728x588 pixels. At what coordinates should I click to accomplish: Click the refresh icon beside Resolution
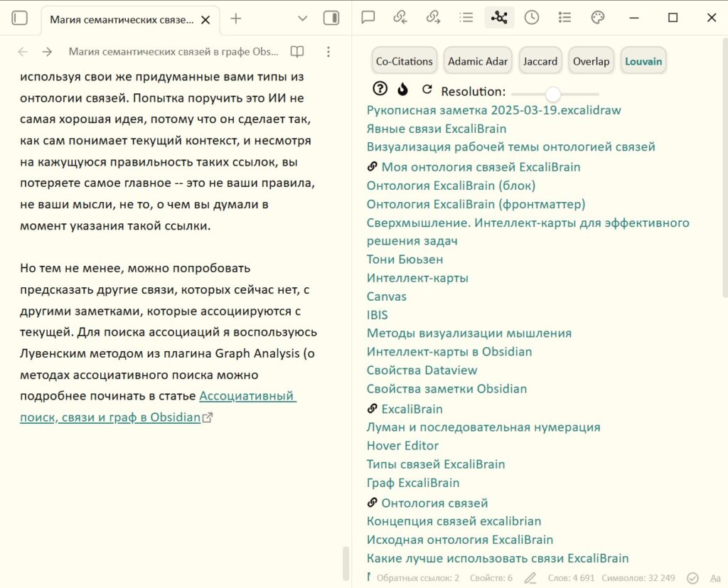pos(427,90)
